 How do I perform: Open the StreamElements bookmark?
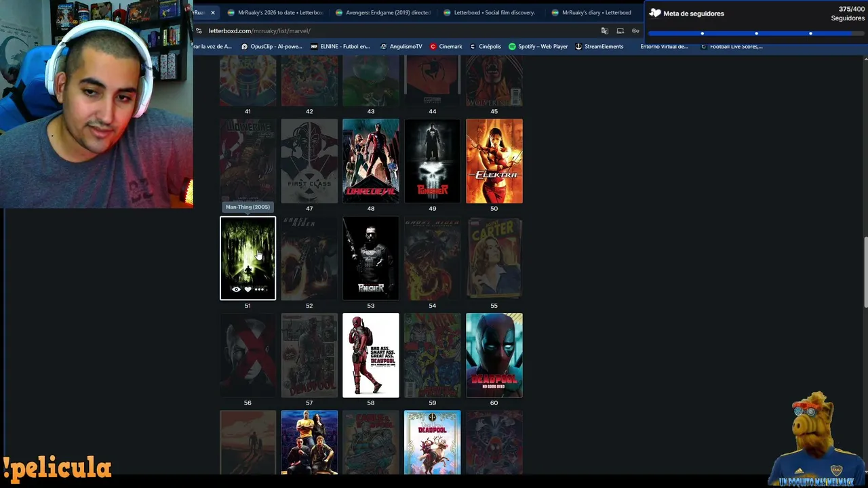click(599, 47)
